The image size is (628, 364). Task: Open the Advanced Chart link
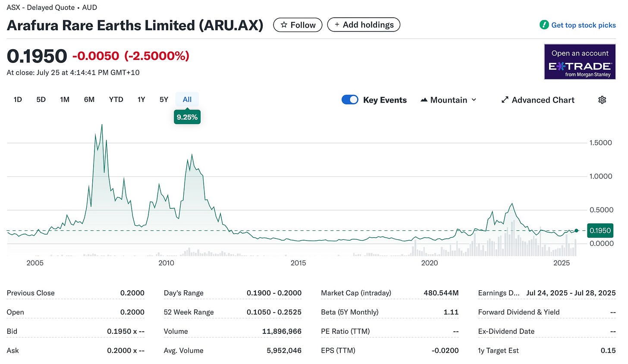click(x=538, y=100)
